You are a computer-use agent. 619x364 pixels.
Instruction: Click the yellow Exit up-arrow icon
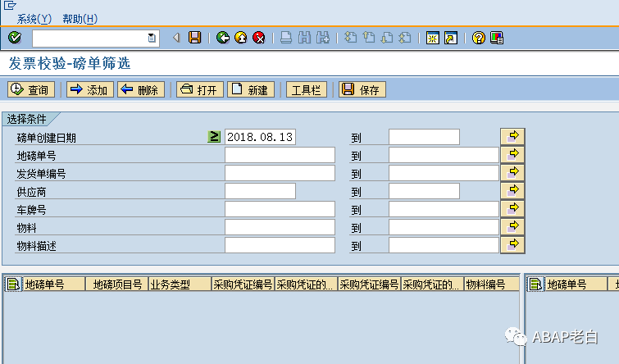click(x=241, y=38)
